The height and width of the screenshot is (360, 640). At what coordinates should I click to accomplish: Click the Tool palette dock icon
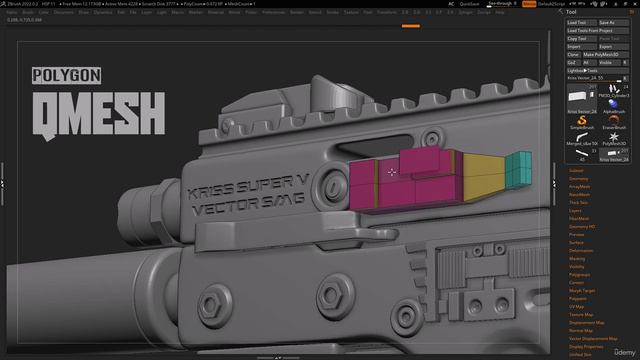632,12
